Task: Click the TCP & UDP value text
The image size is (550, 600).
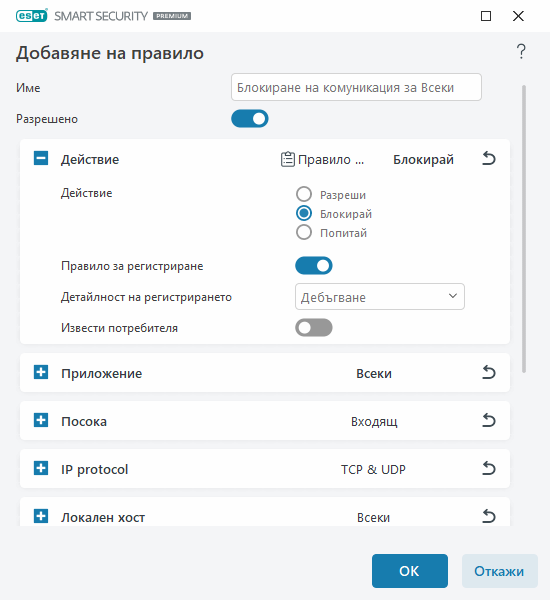Action: click(373, 470)
